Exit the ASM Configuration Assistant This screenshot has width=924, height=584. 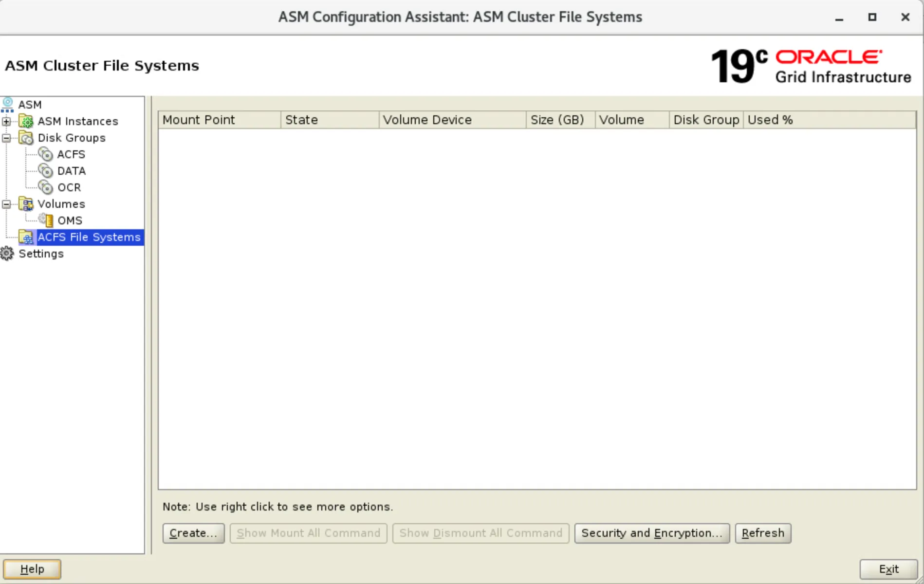pos(888,569)
